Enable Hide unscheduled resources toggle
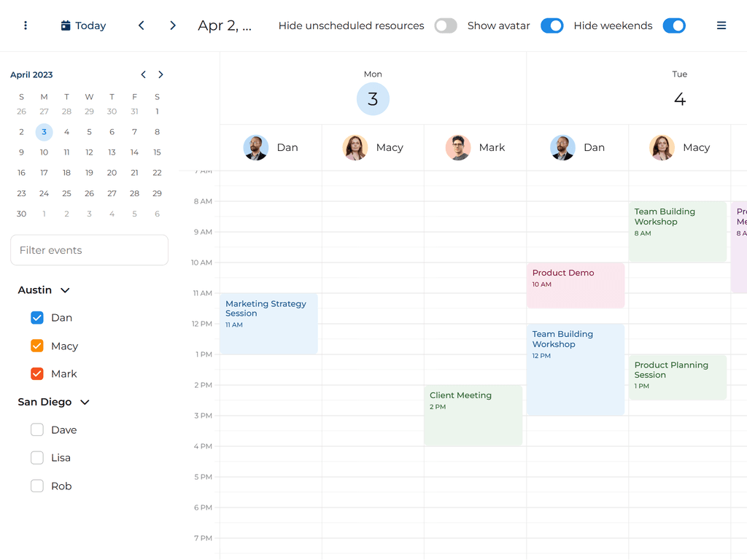The image size is (747, 560). (x=445, y=26)
